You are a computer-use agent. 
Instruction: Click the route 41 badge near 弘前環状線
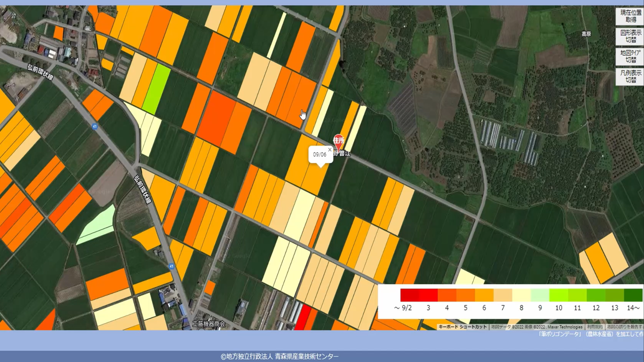pyautogui.click(x=95, y=126)
